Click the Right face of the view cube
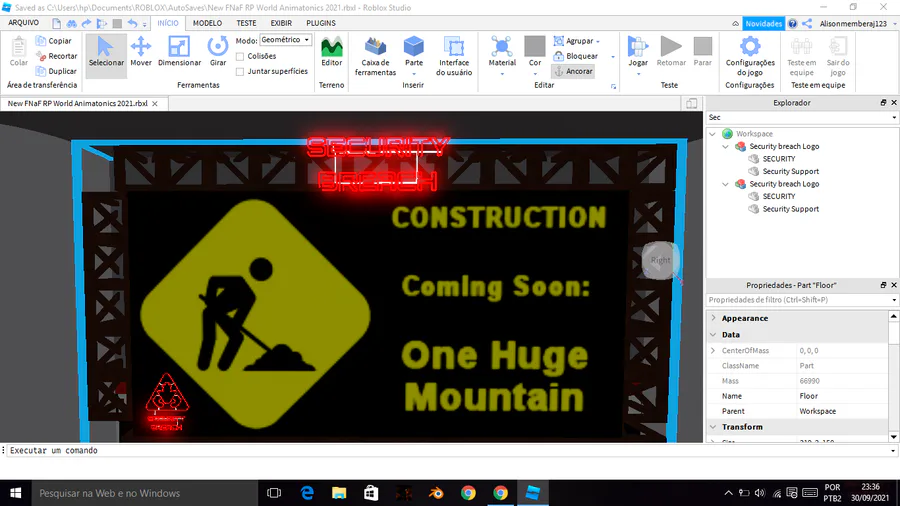 coord(660,260)
